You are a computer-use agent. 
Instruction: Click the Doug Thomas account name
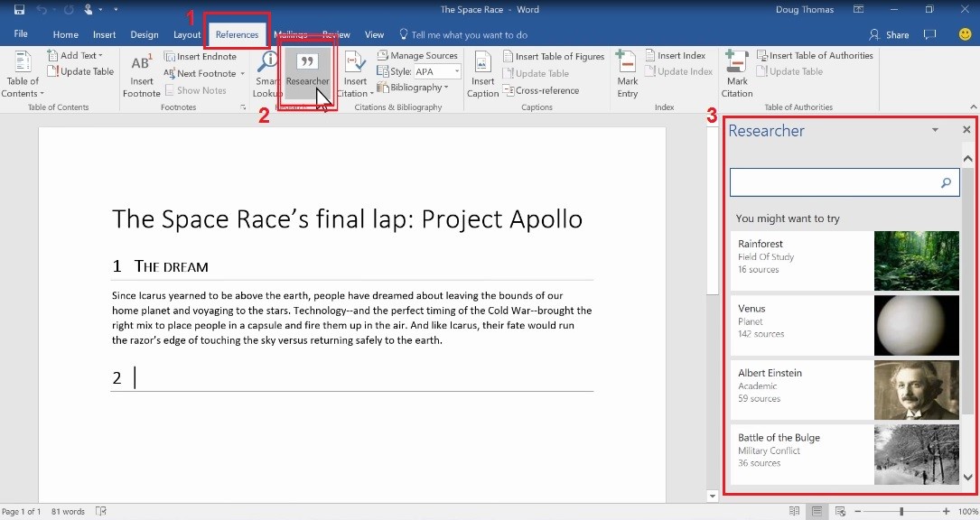click(805, 9)
